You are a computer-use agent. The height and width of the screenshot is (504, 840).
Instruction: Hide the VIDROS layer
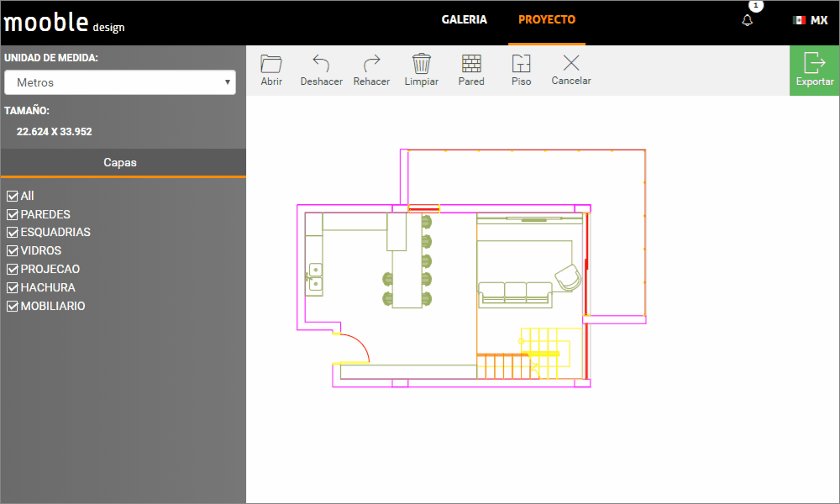13,250
